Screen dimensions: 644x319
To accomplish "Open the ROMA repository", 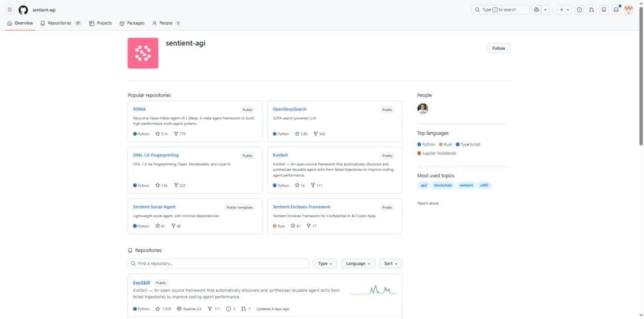I will pos(139,109).
